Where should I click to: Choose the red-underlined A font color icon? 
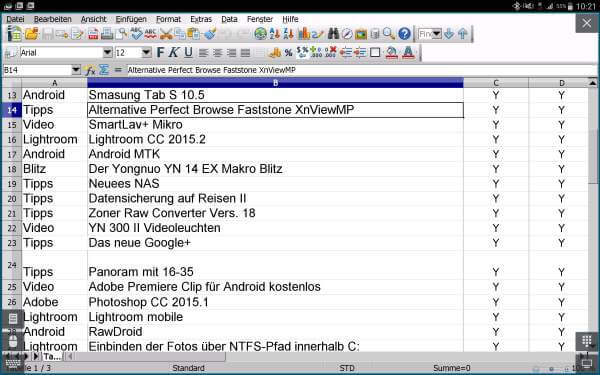click(x=408, y=53)
